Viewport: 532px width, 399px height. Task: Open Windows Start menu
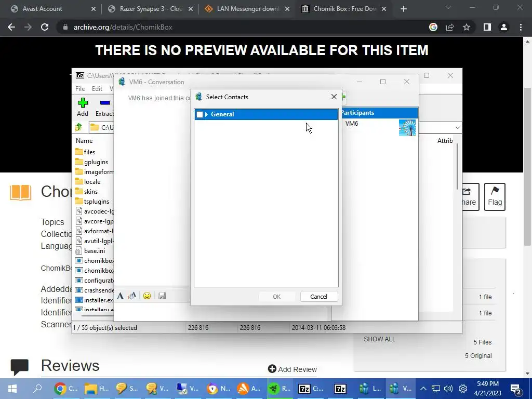[12, 389]
